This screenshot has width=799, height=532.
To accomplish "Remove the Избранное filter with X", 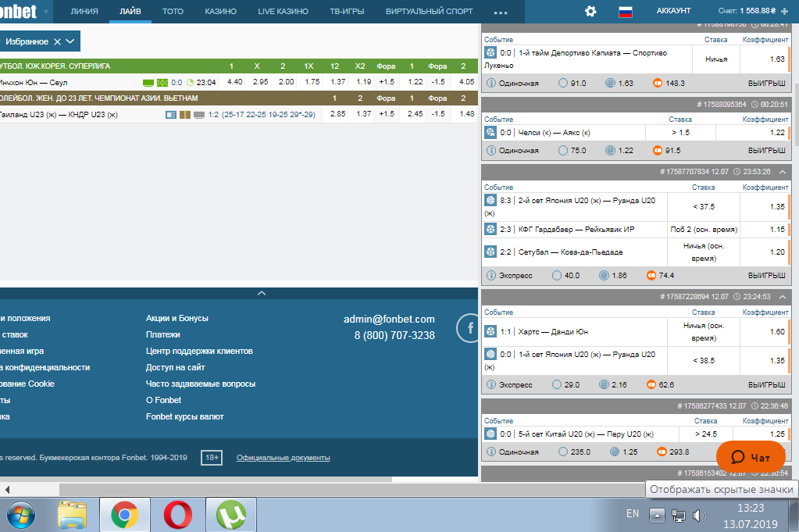I will (57, 41).
